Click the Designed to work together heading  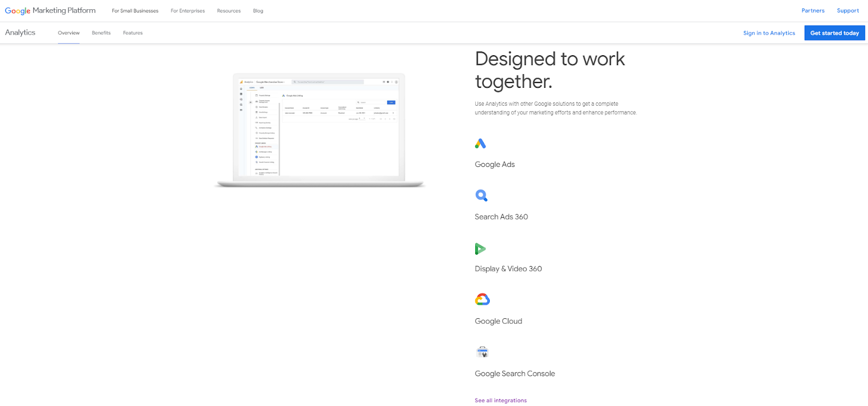click(x=550, y=70)
